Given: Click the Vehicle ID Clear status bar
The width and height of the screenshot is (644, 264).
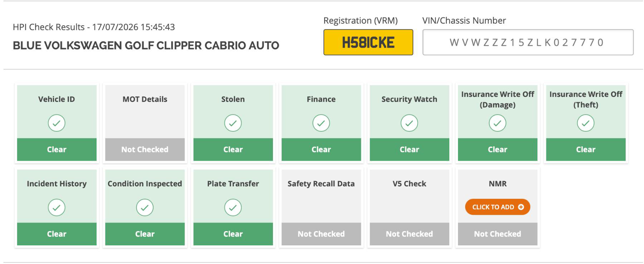Looking at the screenshot, I should pos(57,150).
